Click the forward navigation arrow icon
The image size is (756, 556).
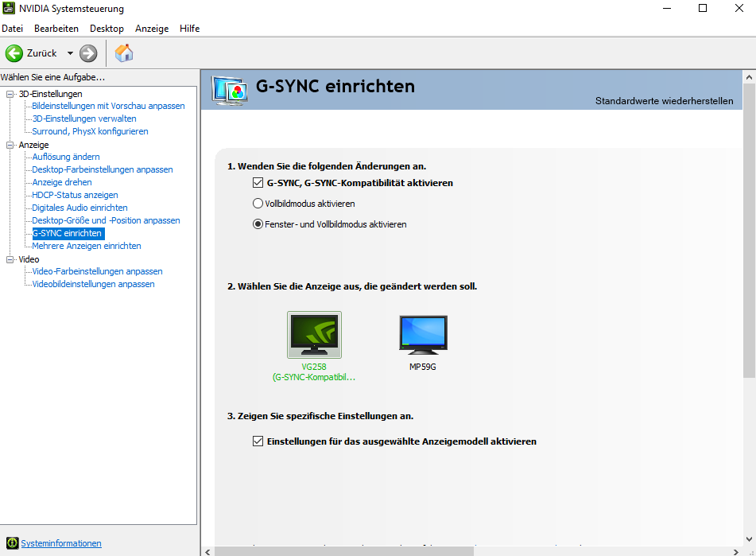(x=87, y=53)
